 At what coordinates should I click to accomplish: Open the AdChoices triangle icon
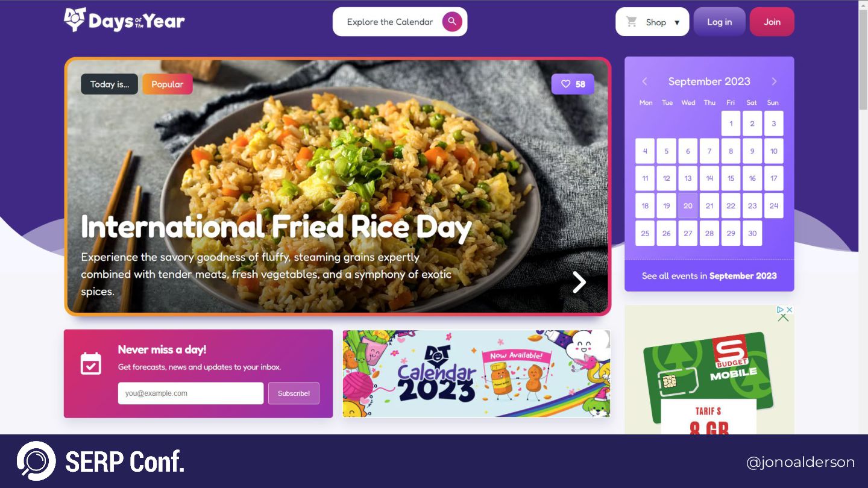click(x=781, y=310)
